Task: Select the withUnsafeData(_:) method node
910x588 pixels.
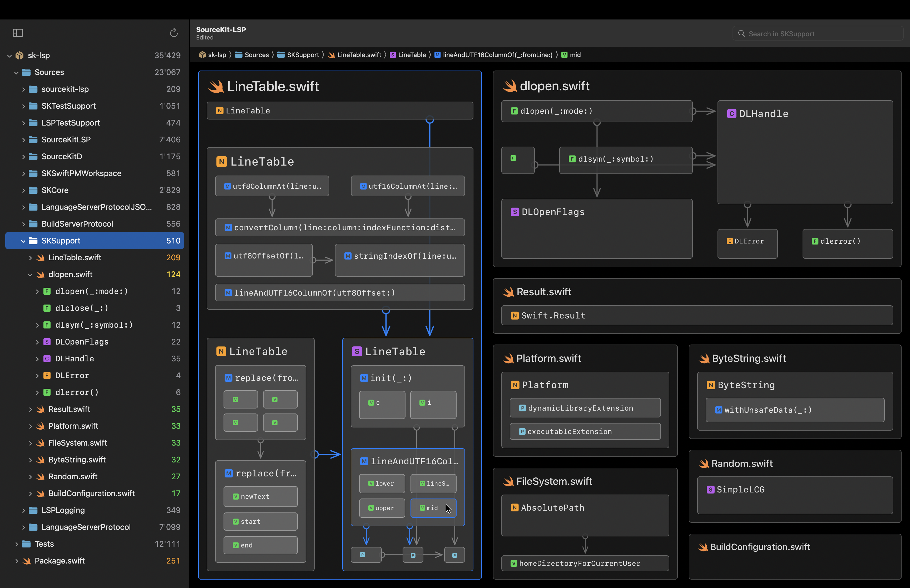Action: pos(795,410)
